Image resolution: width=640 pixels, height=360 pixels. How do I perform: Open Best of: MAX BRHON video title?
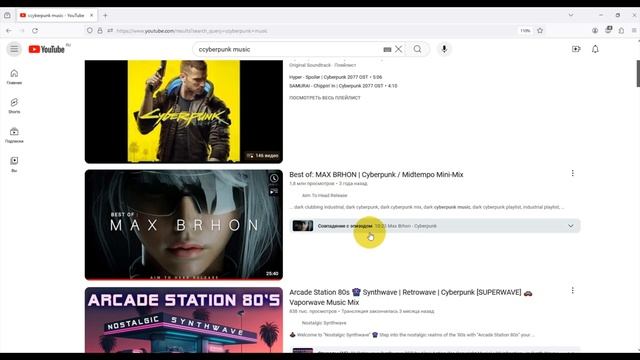click(x=376, y=175)
